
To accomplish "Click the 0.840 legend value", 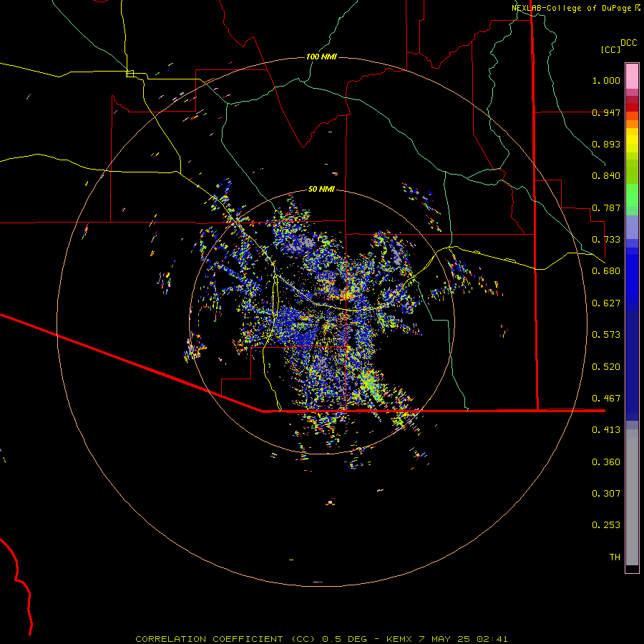I will point(606,176).
